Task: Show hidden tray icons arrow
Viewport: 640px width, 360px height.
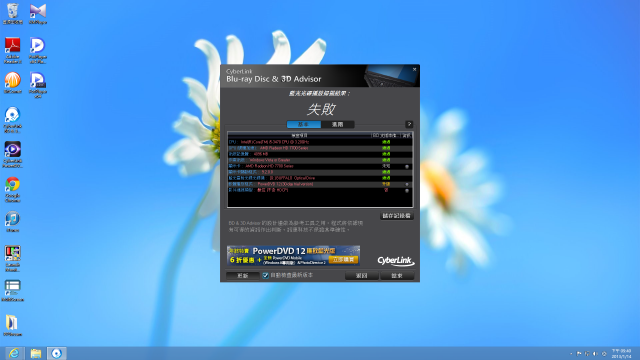Action: 571,354
